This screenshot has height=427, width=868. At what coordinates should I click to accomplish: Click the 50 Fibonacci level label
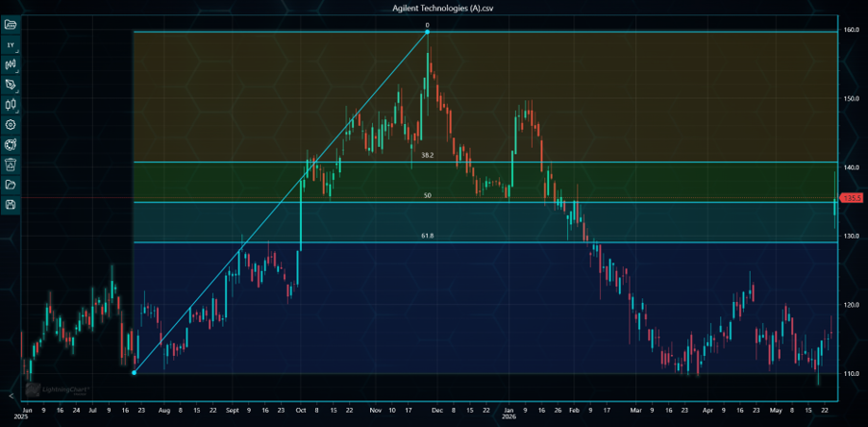tap(428, 196)
